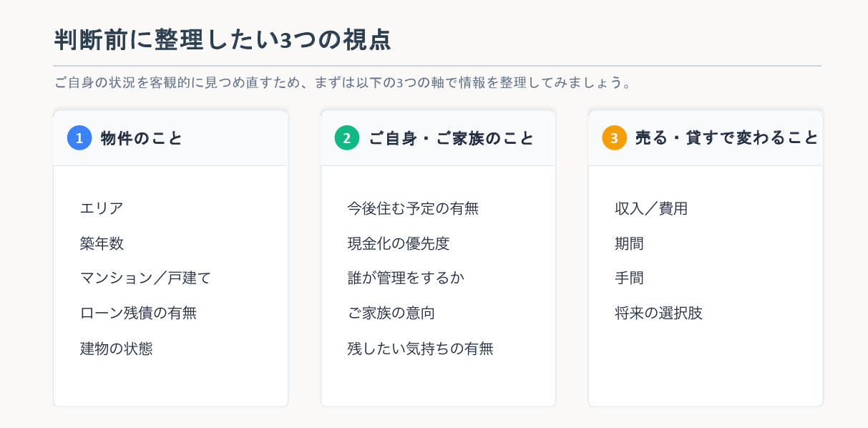
Task: Click ローン残債の有無 item
Action: point(138,313)
